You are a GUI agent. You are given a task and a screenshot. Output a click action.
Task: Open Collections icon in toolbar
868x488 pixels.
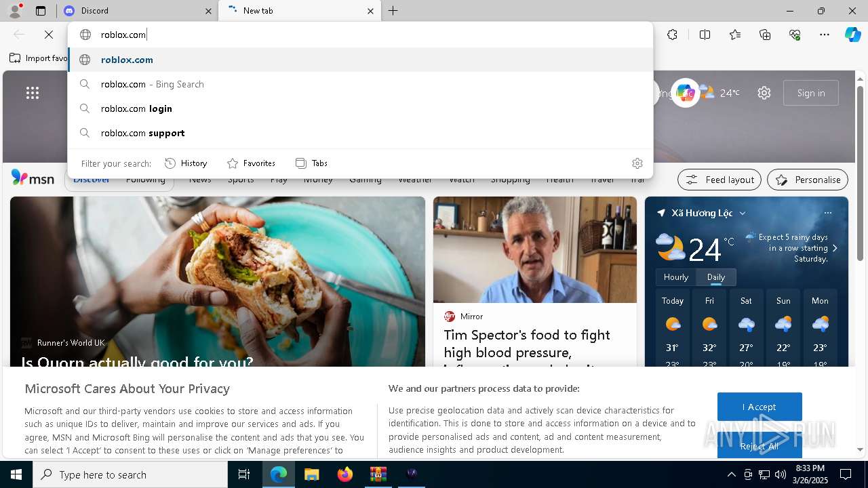point(765,35)
